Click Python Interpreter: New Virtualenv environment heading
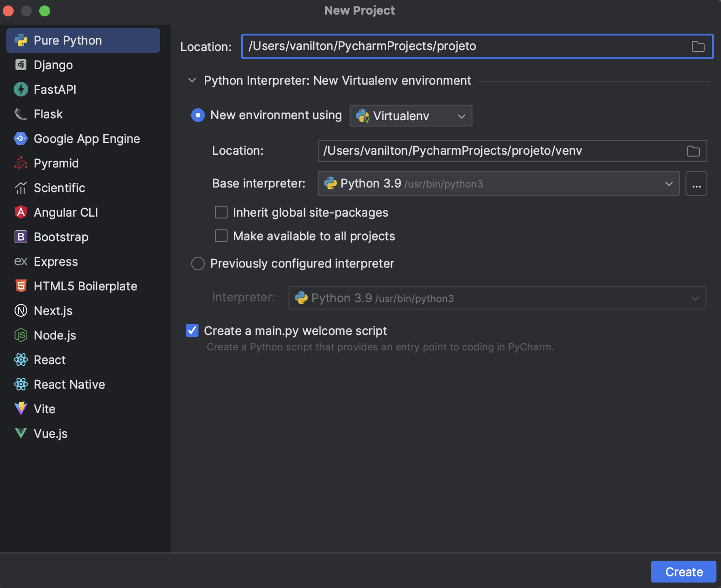 coord(337,81)
